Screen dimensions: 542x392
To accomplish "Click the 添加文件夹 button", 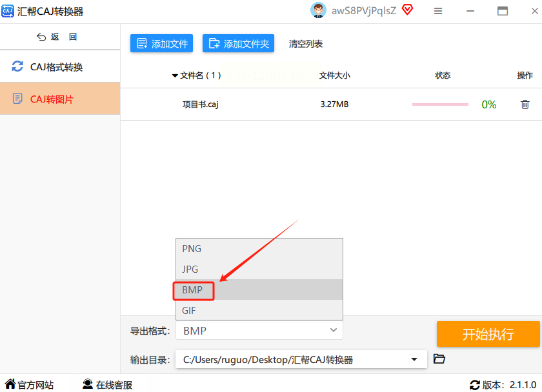I will (238, 43).
